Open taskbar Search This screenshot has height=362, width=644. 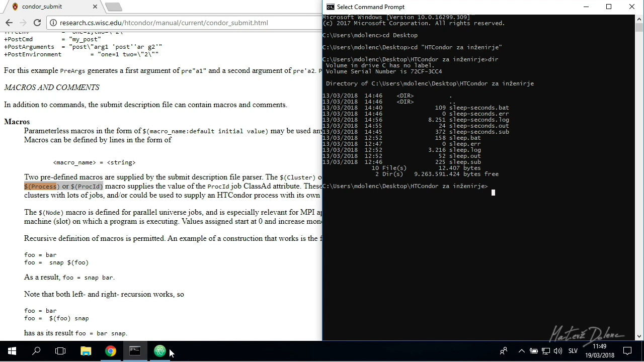(x=36, y=351)
